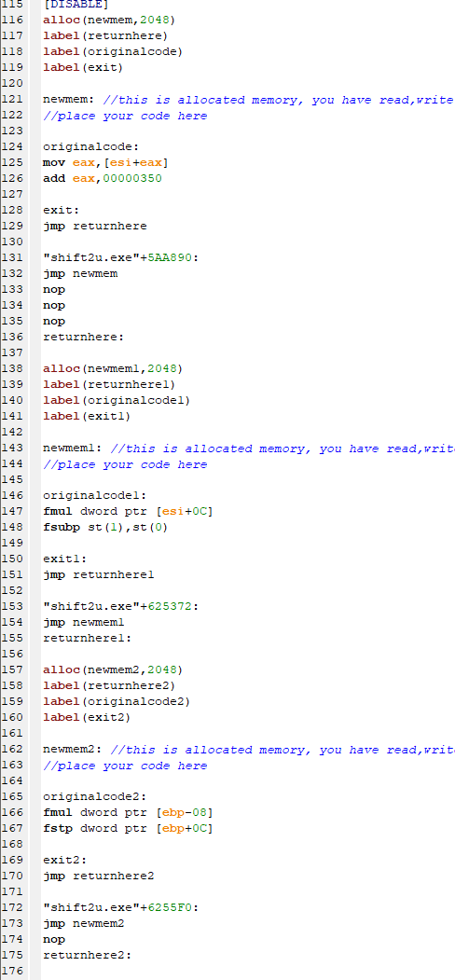Click the fsubp st(1),st(0) instruction

click(x=105, y=528)
